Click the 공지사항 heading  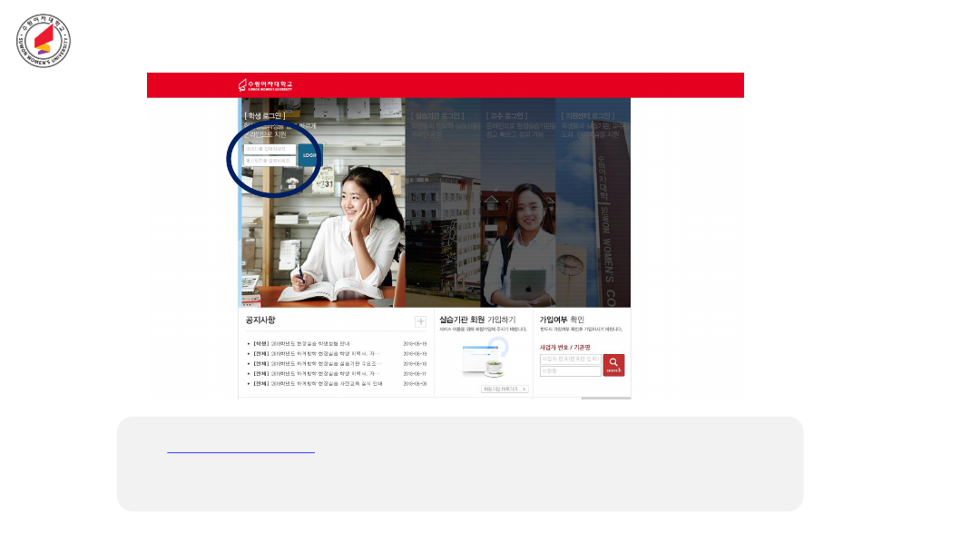point(260,320)
